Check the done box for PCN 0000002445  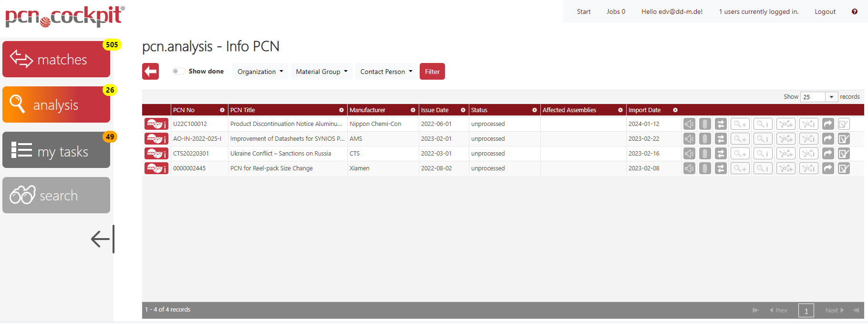point(844,168)
